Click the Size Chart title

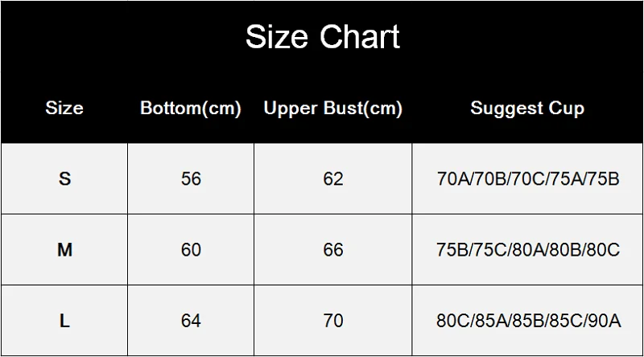click(323, 37)
